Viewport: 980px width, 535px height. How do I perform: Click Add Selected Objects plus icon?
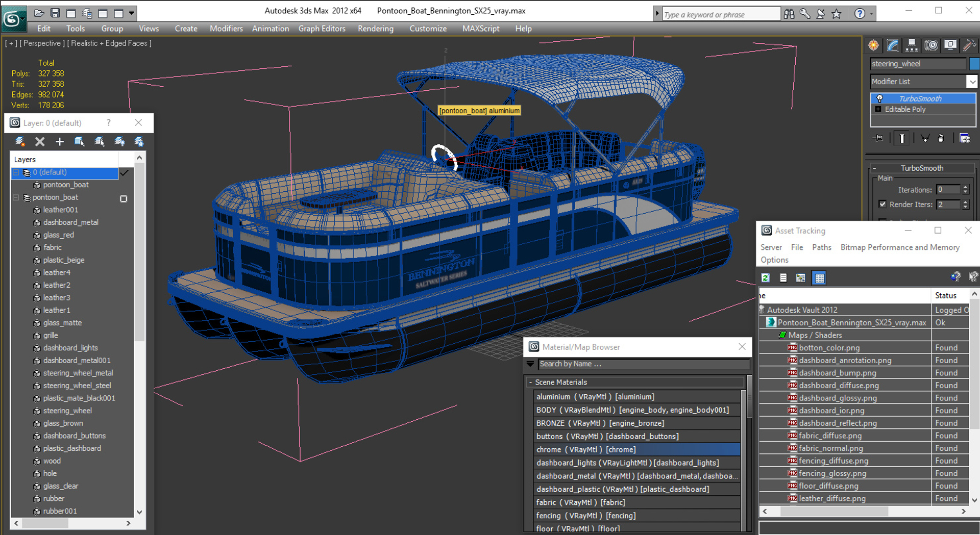click(x=60, y=141)
